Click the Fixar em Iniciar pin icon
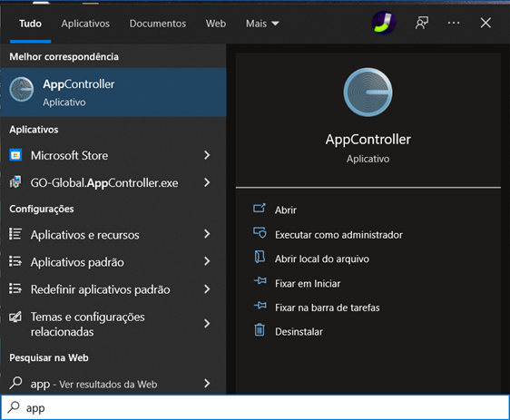The height and width of the screenshot is (420, 510). pyautogui.click(x=260, y=280)
